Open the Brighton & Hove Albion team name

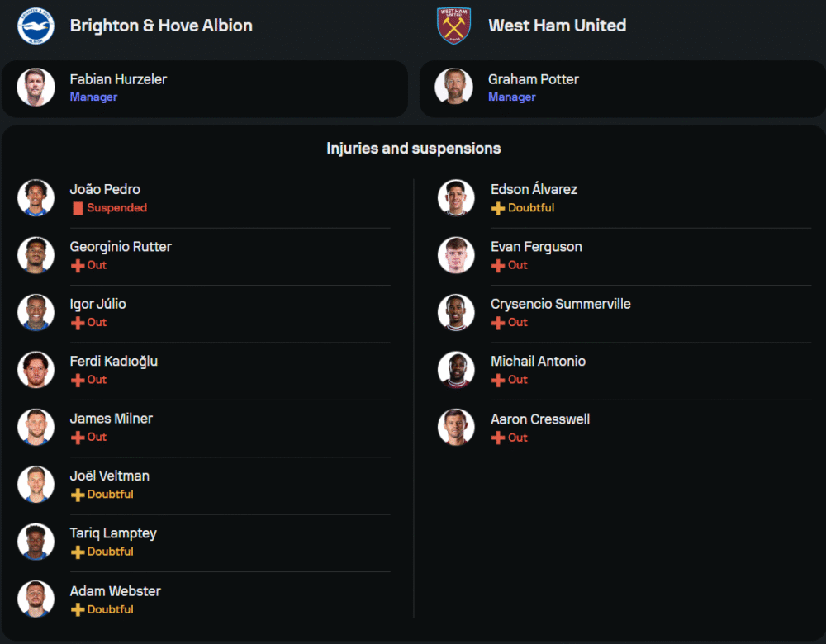click(x=161, y=26)
